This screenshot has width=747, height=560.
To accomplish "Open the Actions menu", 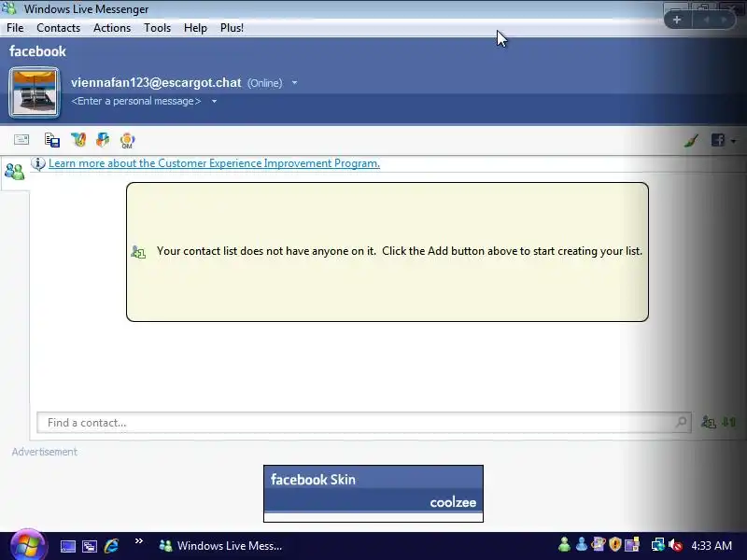I will tap(112, 28).
